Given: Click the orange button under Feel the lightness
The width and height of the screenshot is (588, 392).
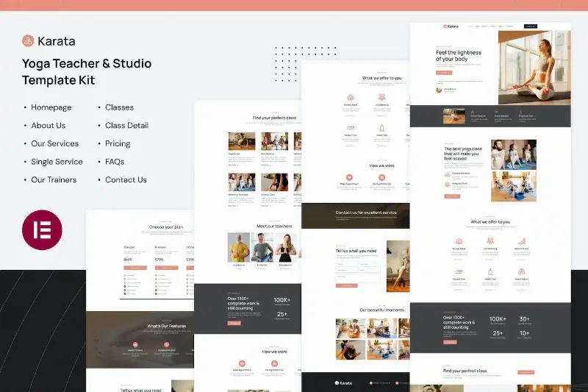Looking at the screenshot, I should point(444,73).
